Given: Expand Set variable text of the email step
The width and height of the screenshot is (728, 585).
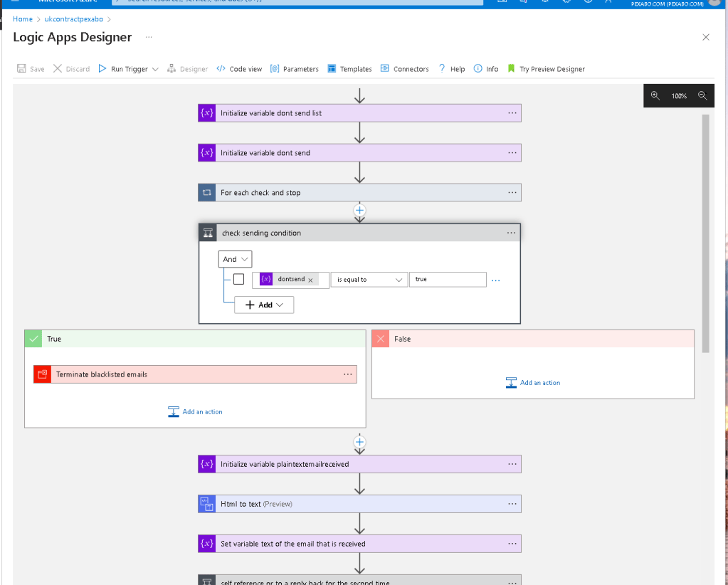Looking at the screenshot, I should [x=360, y=544].
